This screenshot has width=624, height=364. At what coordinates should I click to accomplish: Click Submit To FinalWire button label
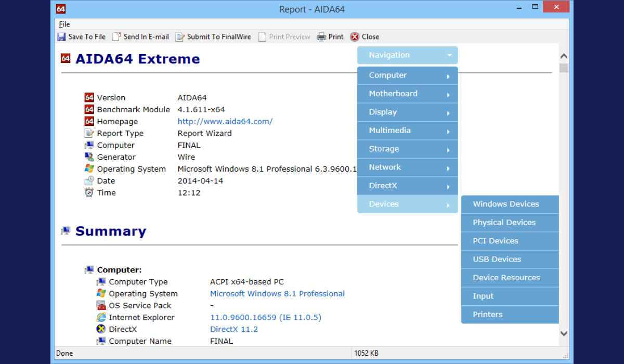point(219,37)
